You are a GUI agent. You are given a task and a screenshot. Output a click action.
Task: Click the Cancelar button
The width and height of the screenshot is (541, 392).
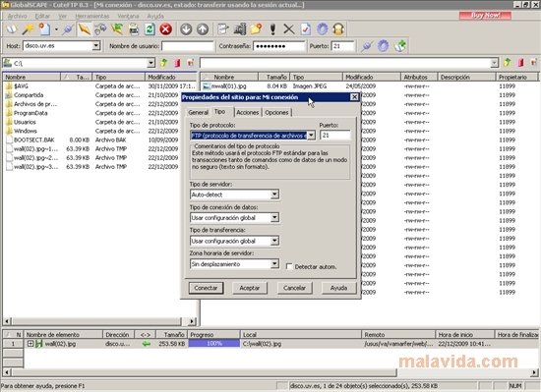click(x=294, y=288)
